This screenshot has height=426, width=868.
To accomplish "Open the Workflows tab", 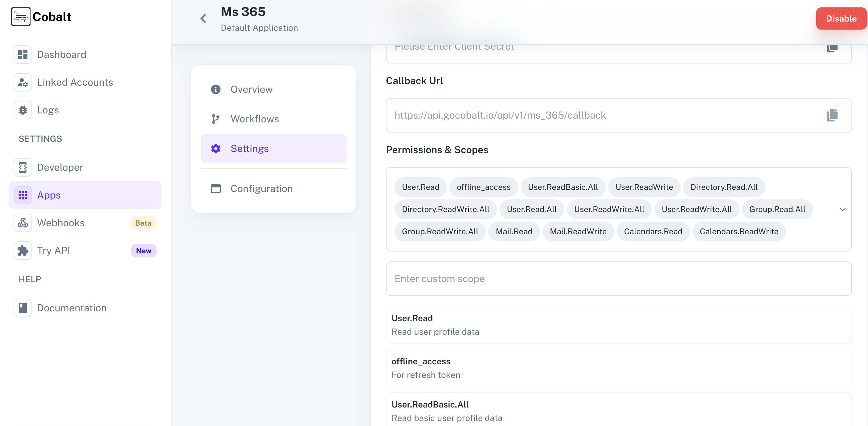I will (x=254, y=119).
